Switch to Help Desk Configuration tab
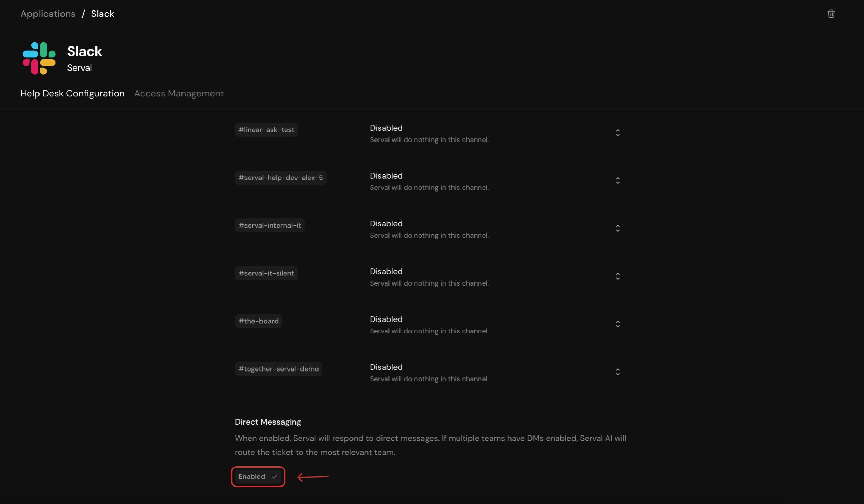The width and height of the screenshot is (864, 504). tap(72, 93)
